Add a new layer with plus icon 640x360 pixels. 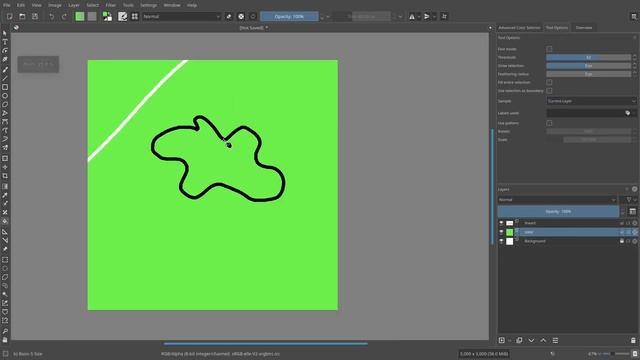coord(502,340)
